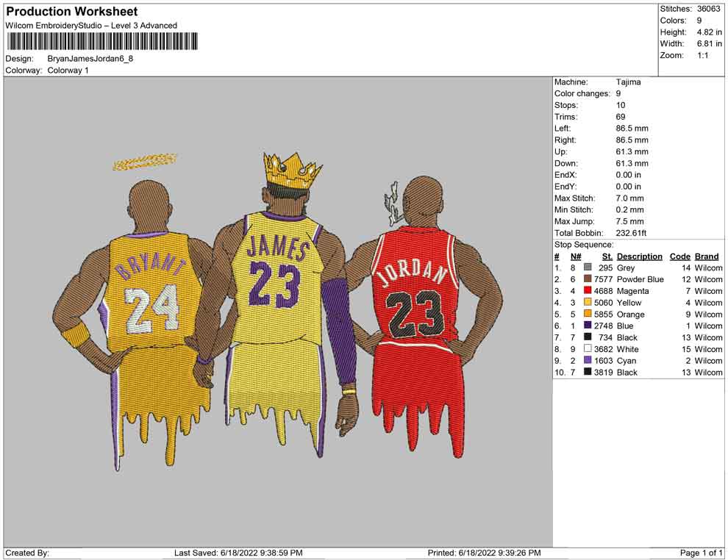Click the 'Description' column header
Screen dimensions: 728x560
(x=639, y=256)
